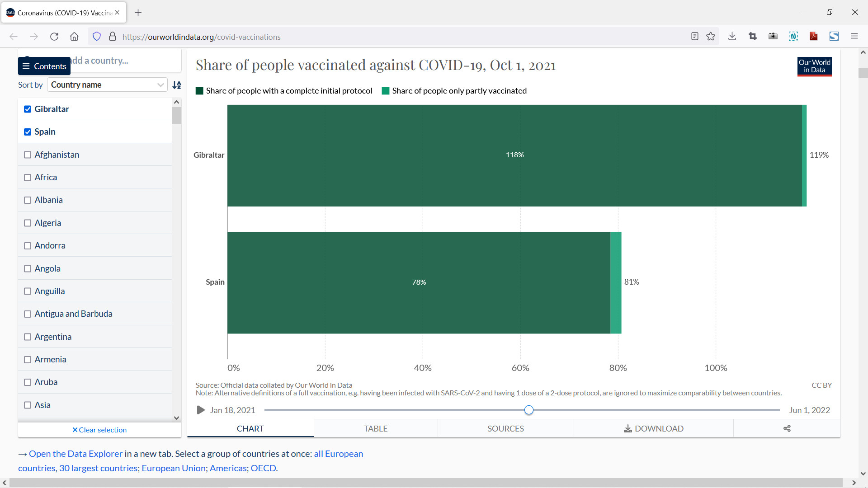Bookmark this page with the star icon

tap(711, 37)
